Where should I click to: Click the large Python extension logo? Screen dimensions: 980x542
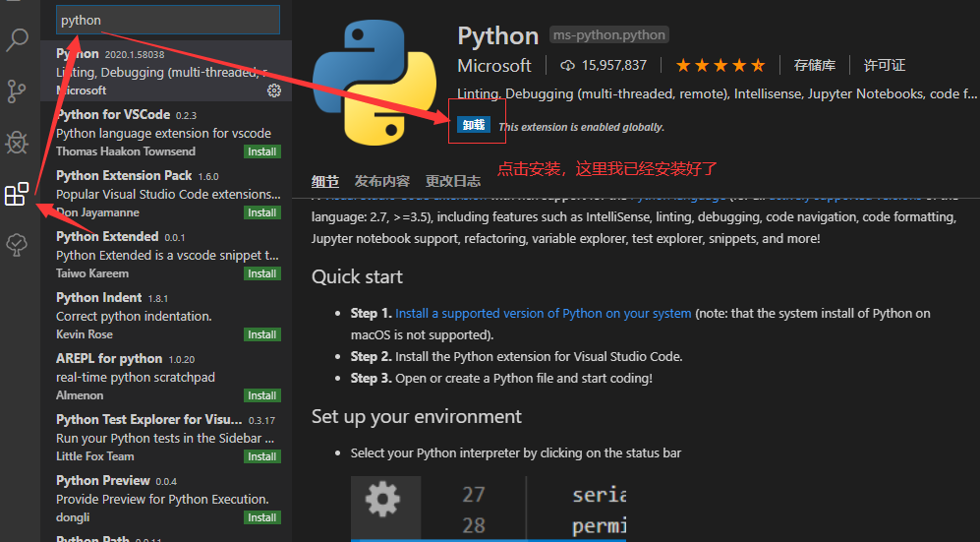[375, 83]
